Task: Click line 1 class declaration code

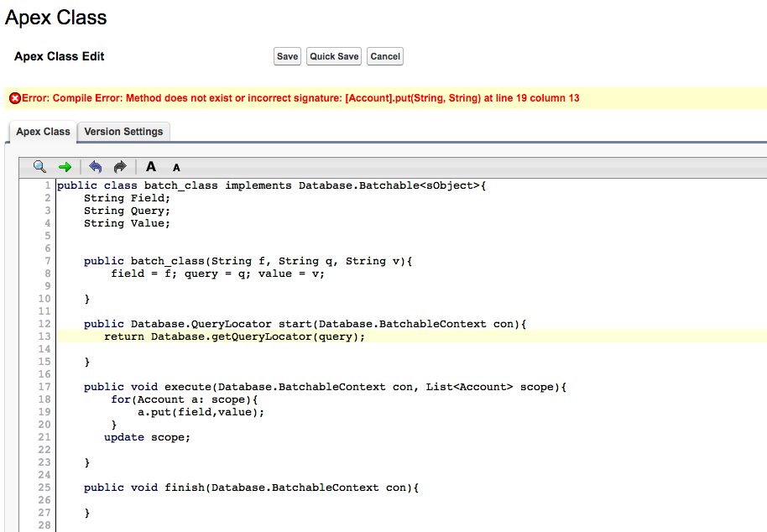Action: 272,185
